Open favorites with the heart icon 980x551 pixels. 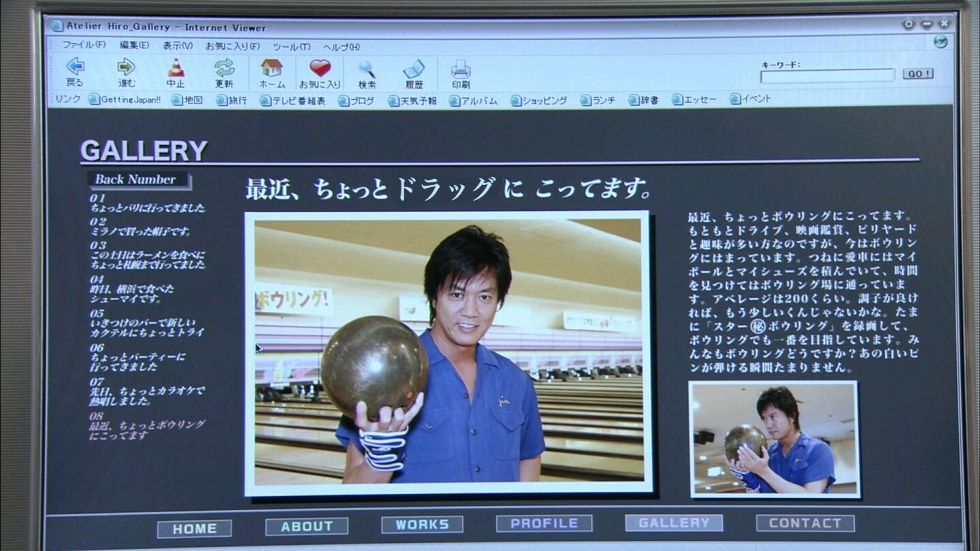click(320, 67)
